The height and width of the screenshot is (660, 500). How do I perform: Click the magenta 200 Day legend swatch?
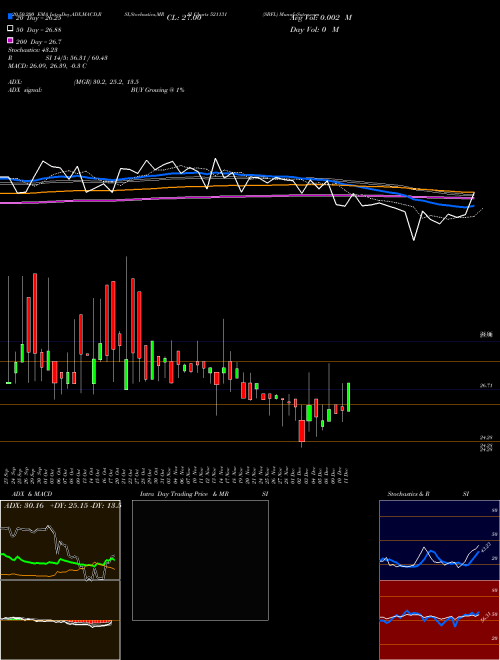(x=11, y=41)
